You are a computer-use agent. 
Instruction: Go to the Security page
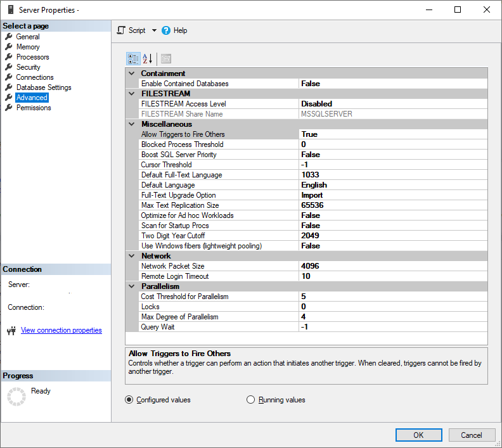click(28, 67)
